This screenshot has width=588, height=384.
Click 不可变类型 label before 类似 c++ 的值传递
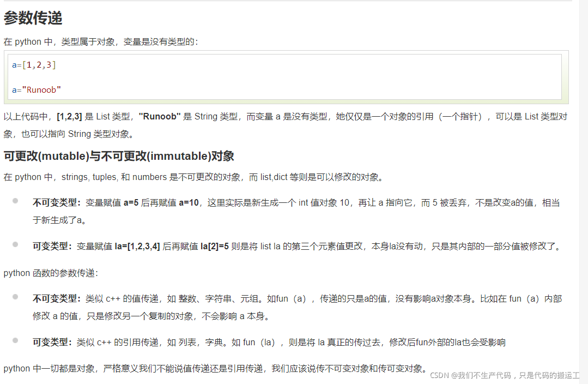click(57, 299)
